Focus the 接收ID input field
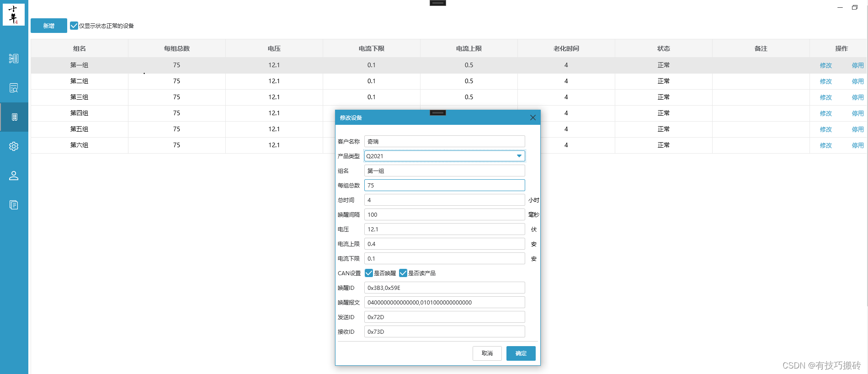Image resolution: width=868 pixels, height=374 pixels. tap(445, 331)
